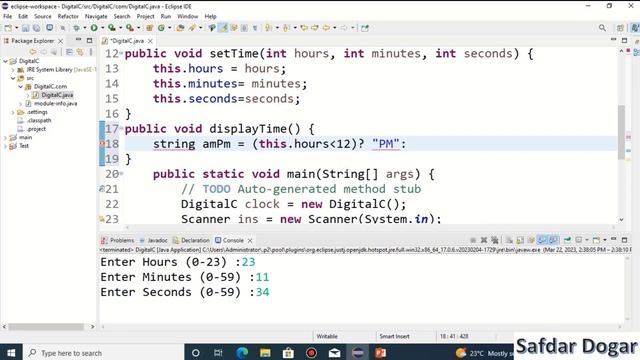Run the program with the green Run button
This screenshot has width=640, height=360.
click(94, 28)
